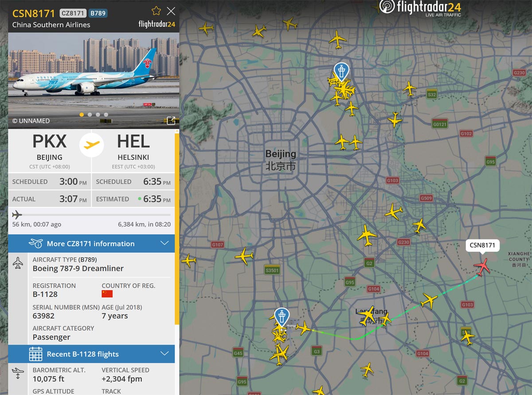Expand More CZ8171 information section

click(91, 243)
